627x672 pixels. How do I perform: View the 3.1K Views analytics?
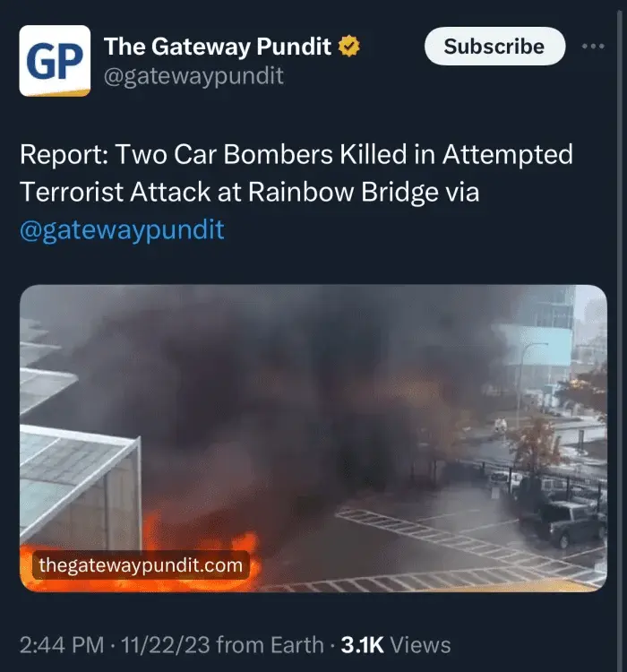[x=396, y=644]
